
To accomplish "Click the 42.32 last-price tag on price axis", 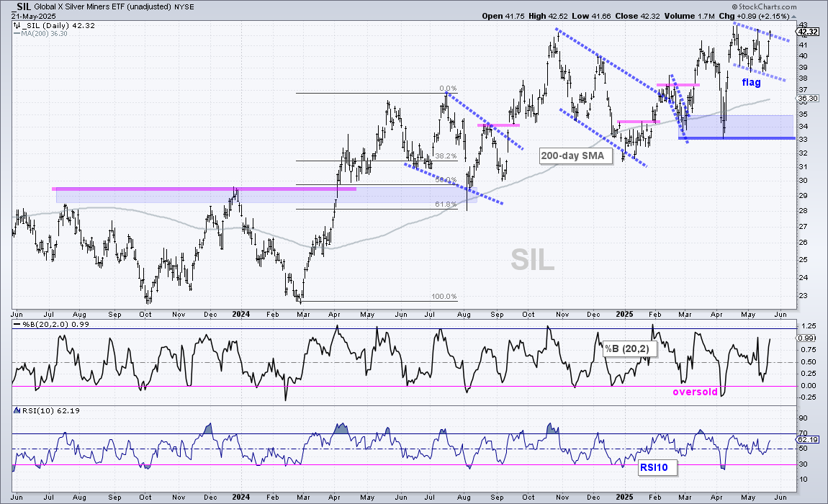I will coord(808,32).
